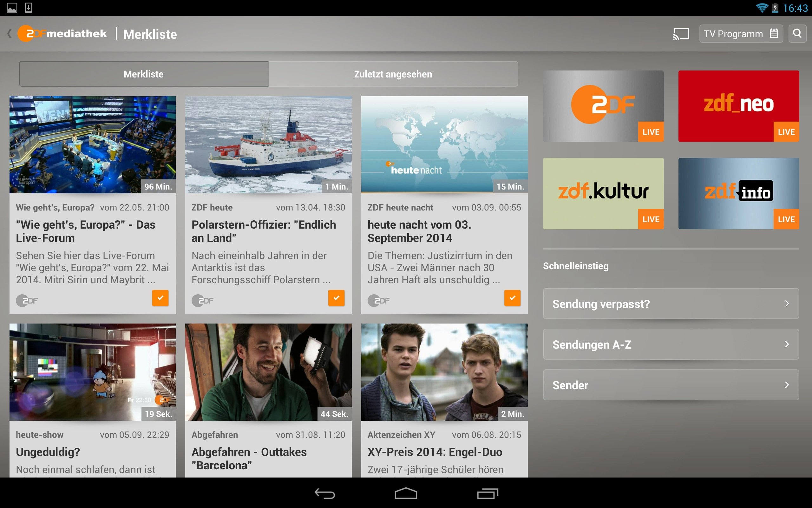Switch to the Zuletzt angesehen tab
This screenshot has width=812, height=508.
[x=393, y=74]
